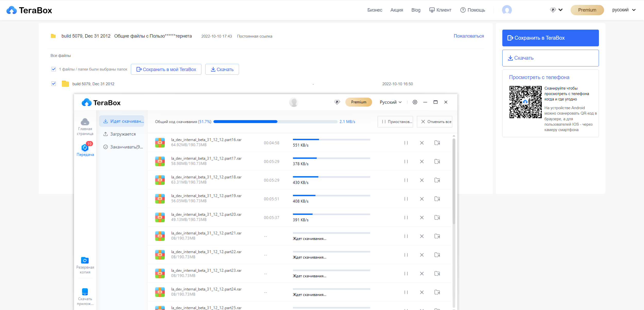Click Premium button in desktop client
The width and height of the screenshot is (644, 310).
359,102
